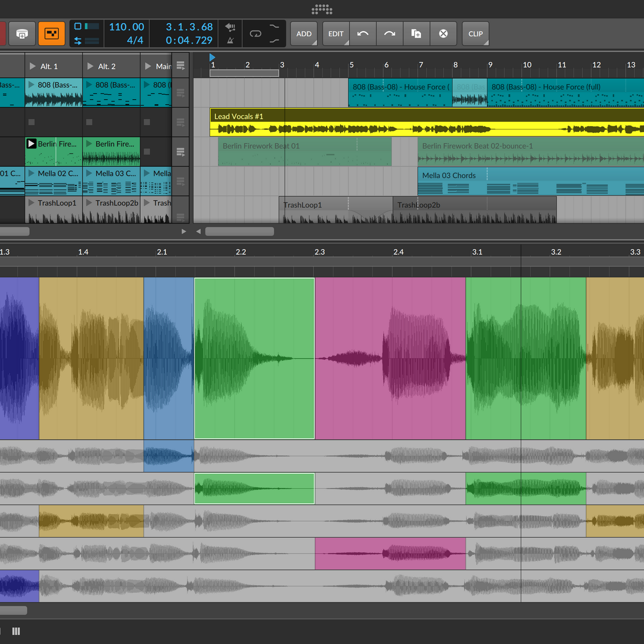The width and height of the screenshot is (644, 644).
Task: Click the I/O activity arrows icon
Action: coord(78,41)
